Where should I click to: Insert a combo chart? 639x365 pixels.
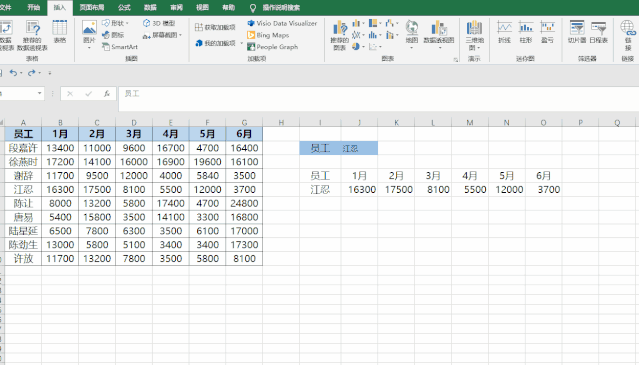point(392,35)
